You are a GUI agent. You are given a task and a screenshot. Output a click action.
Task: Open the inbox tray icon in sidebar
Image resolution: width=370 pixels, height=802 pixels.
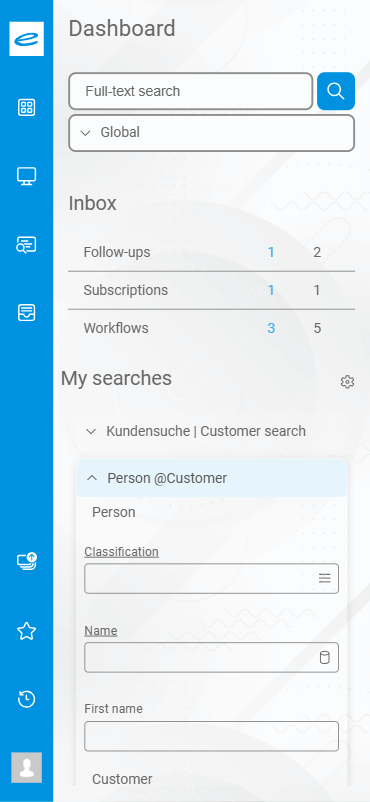tap(27, 312)
